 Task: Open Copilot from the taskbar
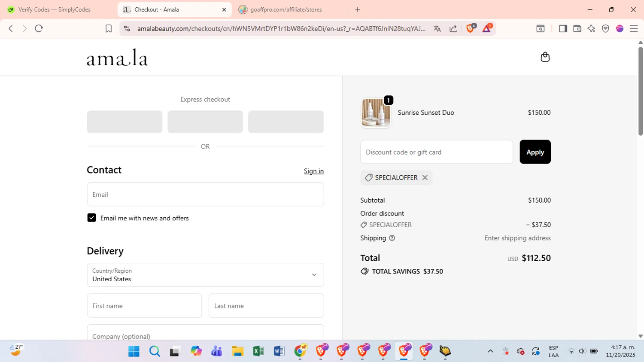[x=196, y=351]
